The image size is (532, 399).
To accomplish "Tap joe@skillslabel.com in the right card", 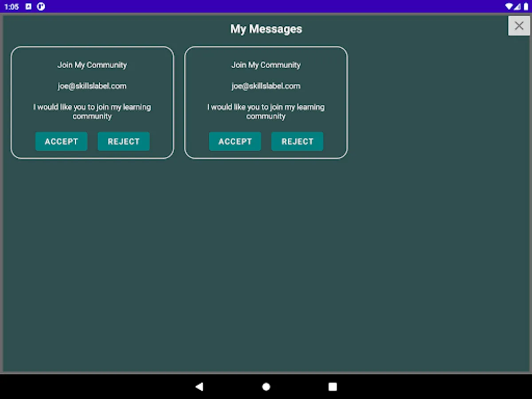I will (x=266, y=86).
